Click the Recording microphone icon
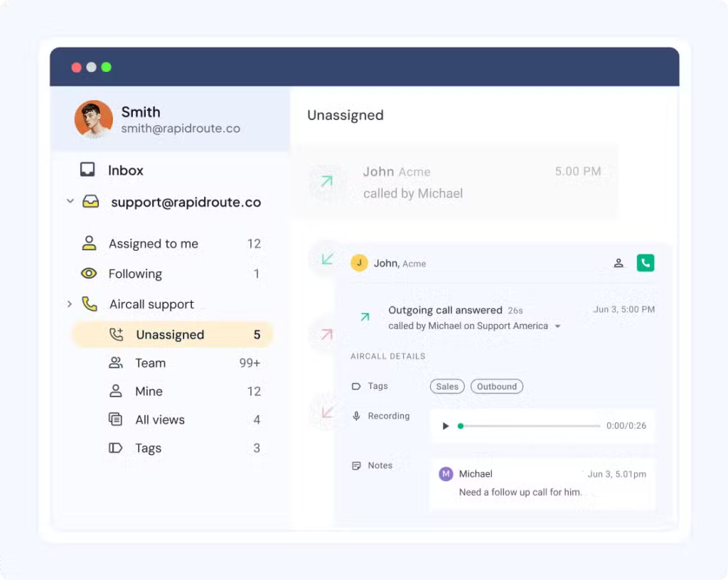Viewport: 728px width, 580px height. click(x=355, y=416)
